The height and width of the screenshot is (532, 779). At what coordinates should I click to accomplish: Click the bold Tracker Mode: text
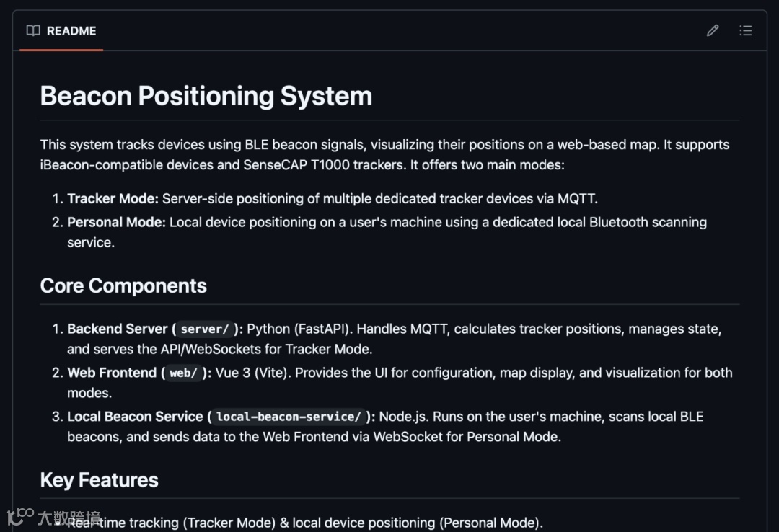coord(113,198)
